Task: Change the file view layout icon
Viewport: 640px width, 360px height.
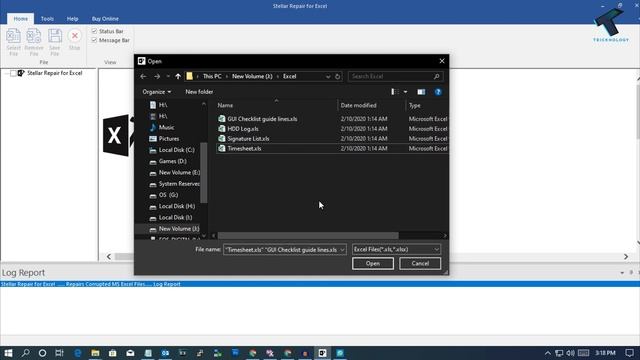Action: coord(395,92)
